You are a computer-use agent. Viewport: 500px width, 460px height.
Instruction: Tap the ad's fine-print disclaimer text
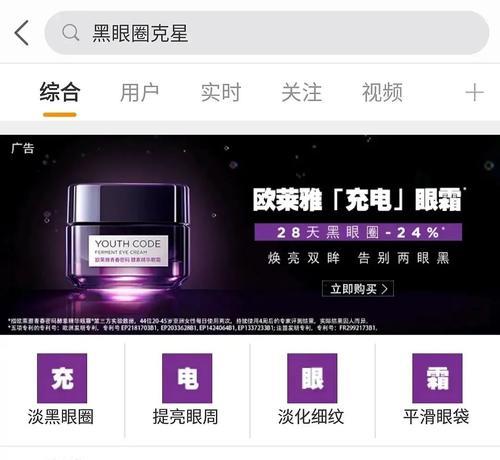193,324
